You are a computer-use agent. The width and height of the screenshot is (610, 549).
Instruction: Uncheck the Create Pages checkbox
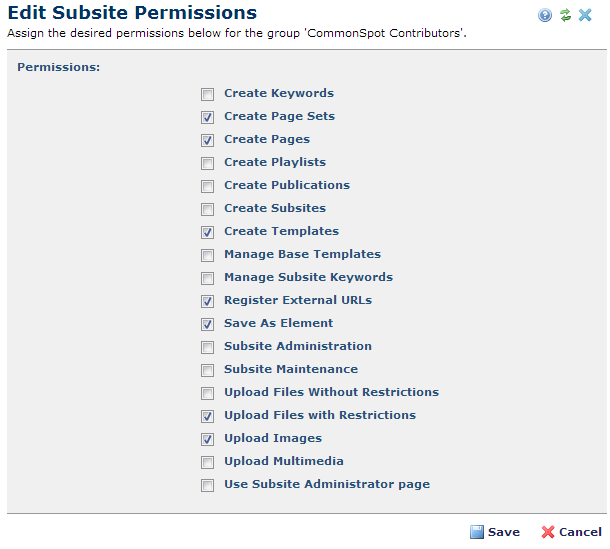coord(208,140)
